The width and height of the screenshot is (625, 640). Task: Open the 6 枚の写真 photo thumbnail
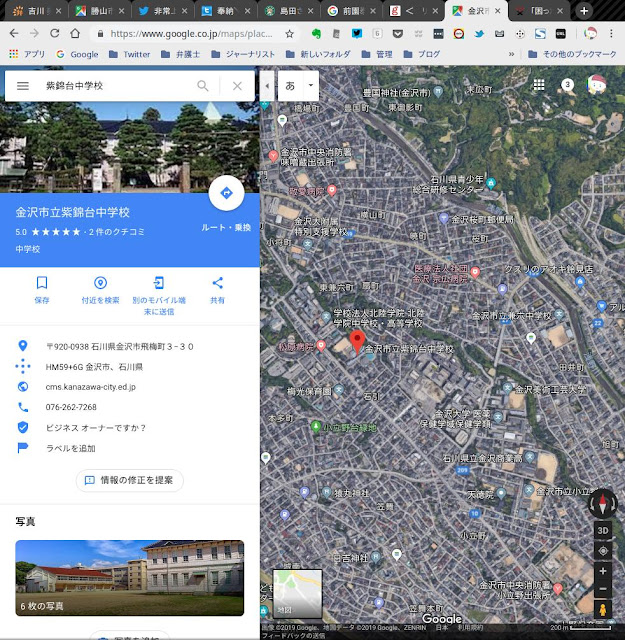point(130,578)
